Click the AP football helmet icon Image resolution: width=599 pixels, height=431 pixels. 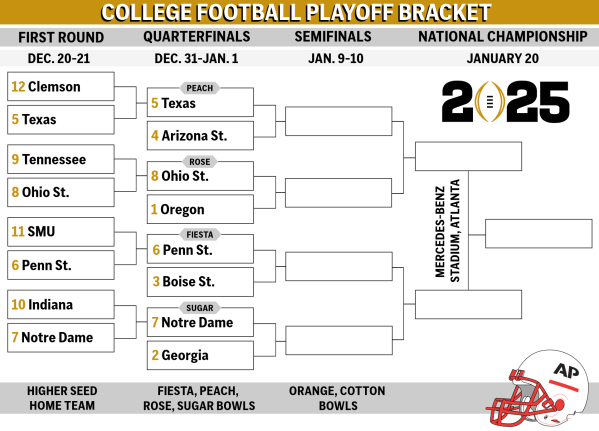click(539, 389)
